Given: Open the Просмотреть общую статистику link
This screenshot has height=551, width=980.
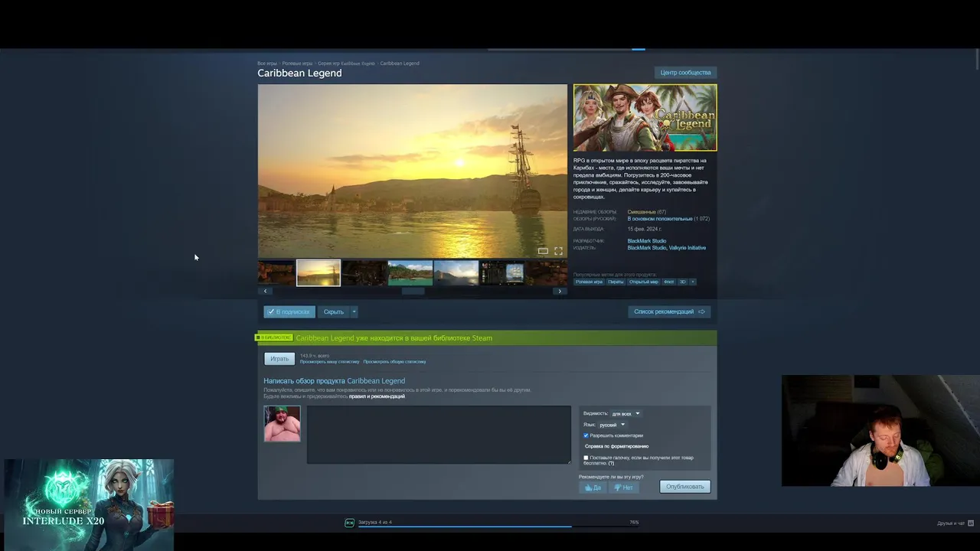Looking at the screenshot, I should point(394,362).
